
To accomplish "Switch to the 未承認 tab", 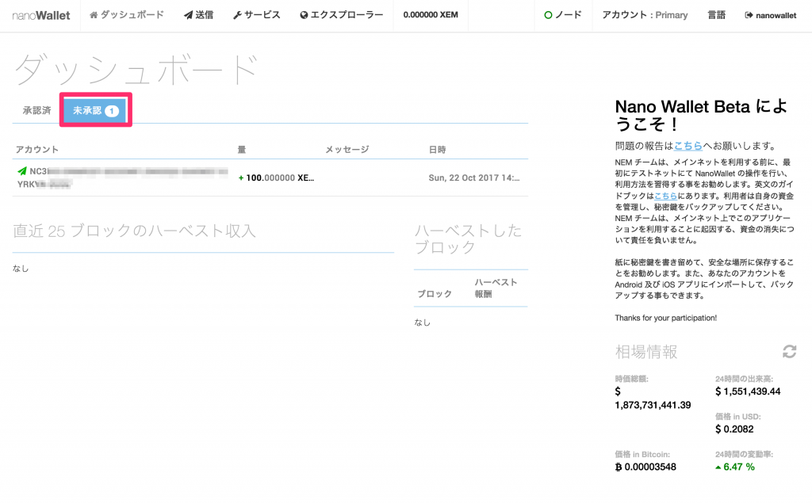I will 96,110.
